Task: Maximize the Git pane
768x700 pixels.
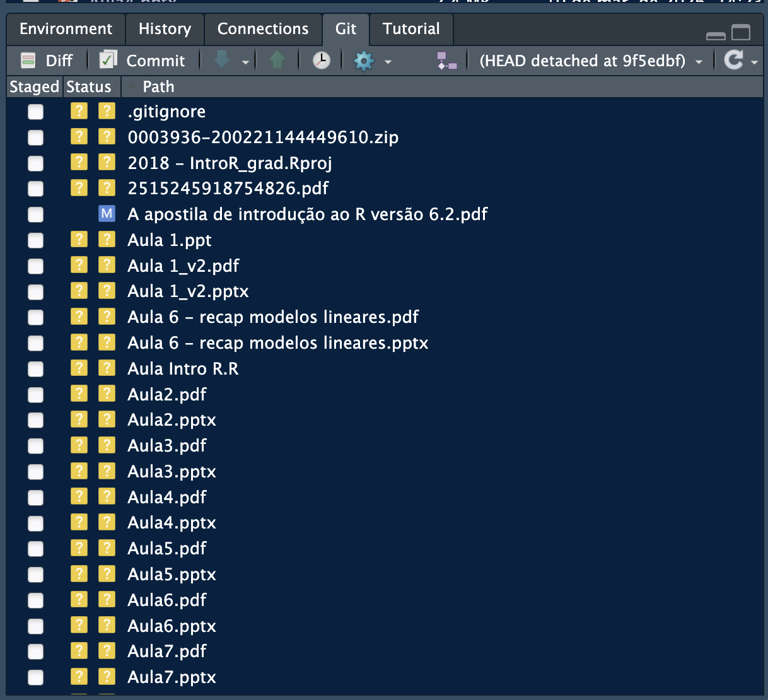Action: (741, 33)
